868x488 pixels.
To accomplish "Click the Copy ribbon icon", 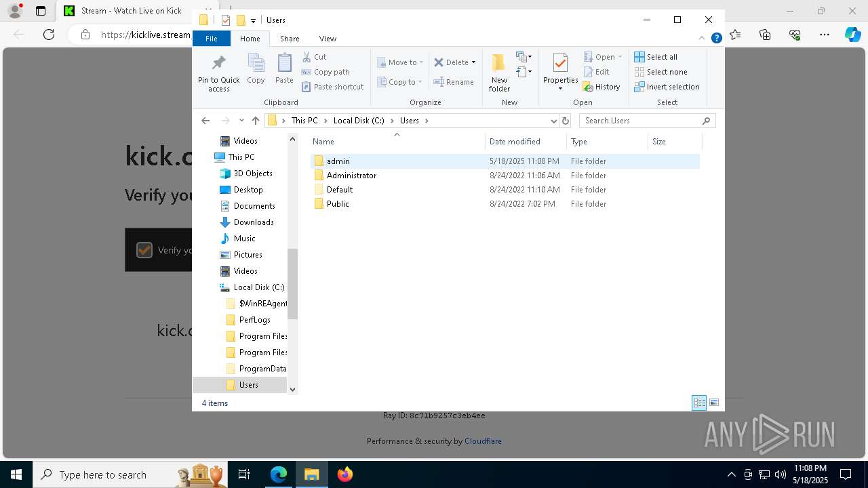I will click(256, 68).
